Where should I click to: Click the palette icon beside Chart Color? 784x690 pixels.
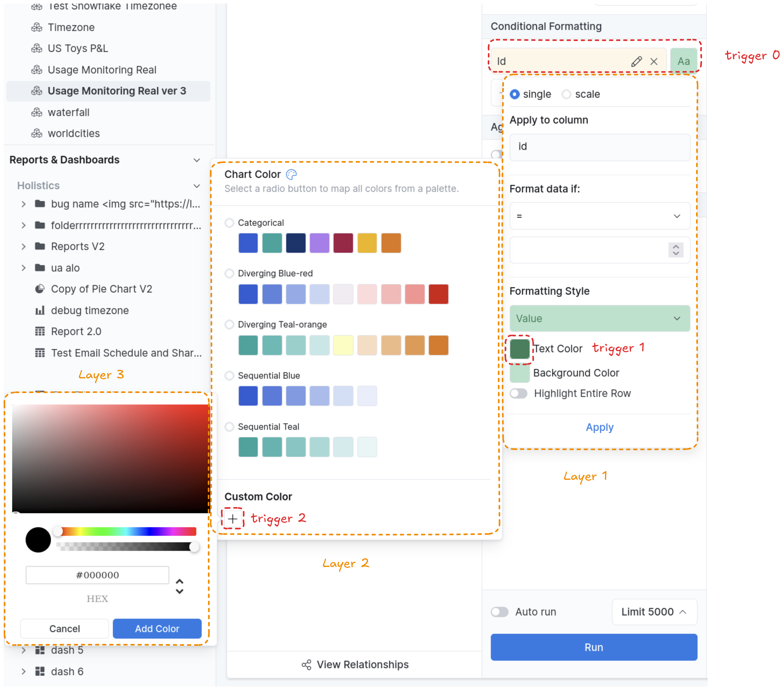click(292, 174)
